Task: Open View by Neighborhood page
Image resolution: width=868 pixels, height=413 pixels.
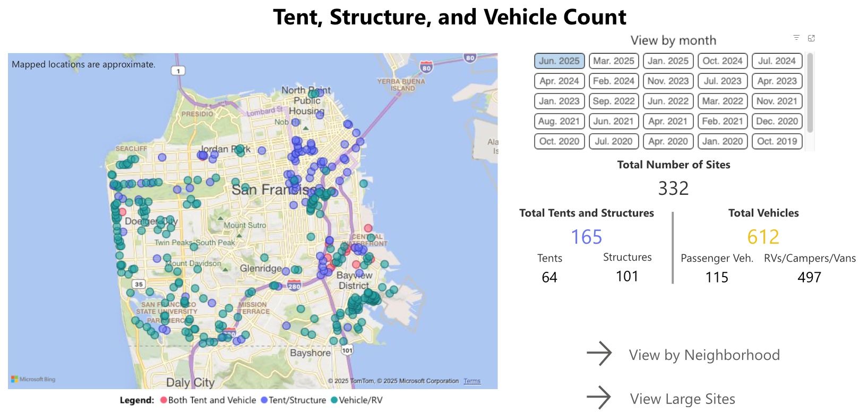Action: [704, 355]
